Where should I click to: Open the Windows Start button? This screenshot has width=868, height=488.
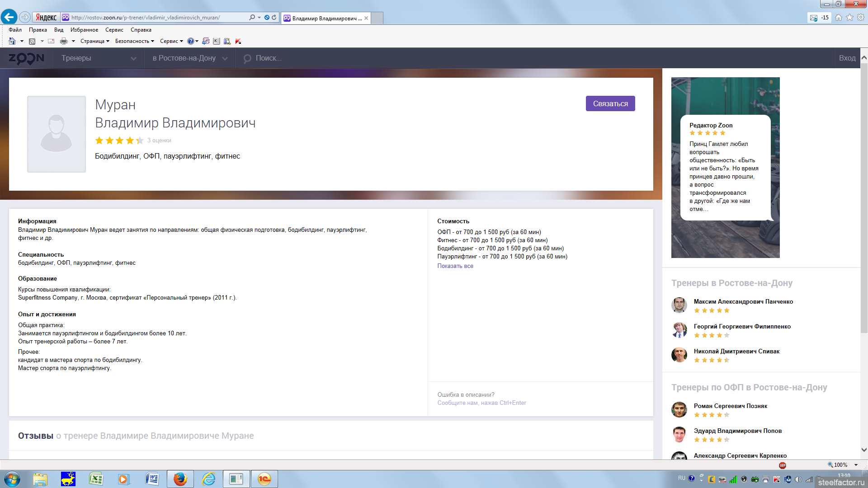(x=12, y=479)
